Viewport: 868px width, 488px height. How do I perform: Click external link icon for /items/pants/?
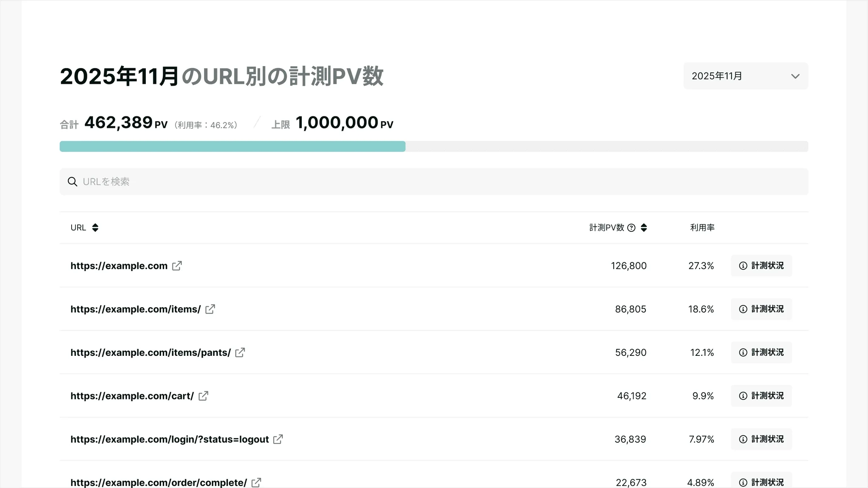pyautogui.click(x=240, y=352)
